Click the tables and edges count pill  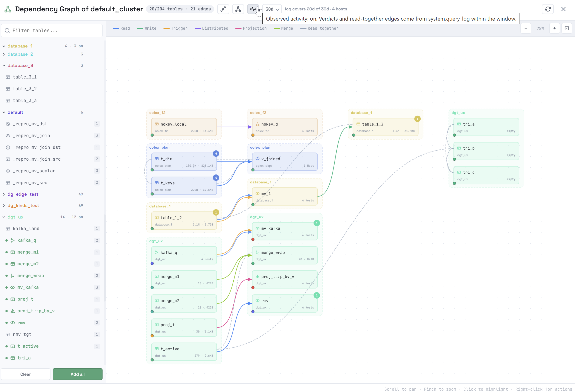point(180,9)
